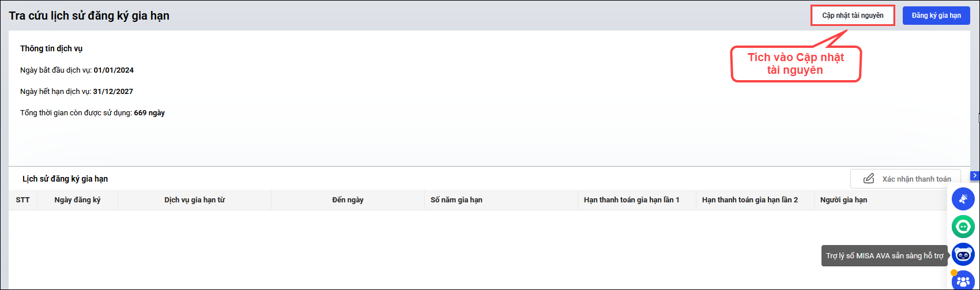The image size is (980, 290).
Task: Click the Người gia hạn column header
Action: (x=843, y=200)
